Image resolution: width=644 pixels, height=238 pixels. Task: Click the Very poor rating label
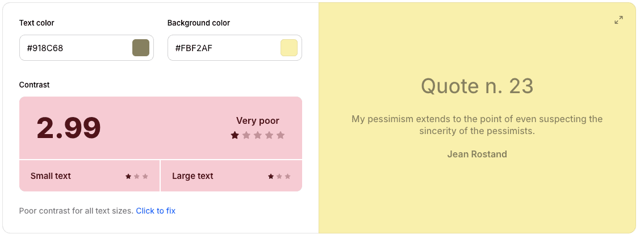(x=257, y=121)
